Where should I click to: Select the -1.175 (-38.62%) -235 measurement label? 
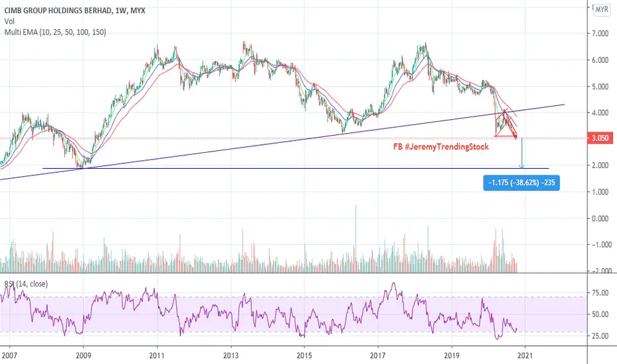522,183
